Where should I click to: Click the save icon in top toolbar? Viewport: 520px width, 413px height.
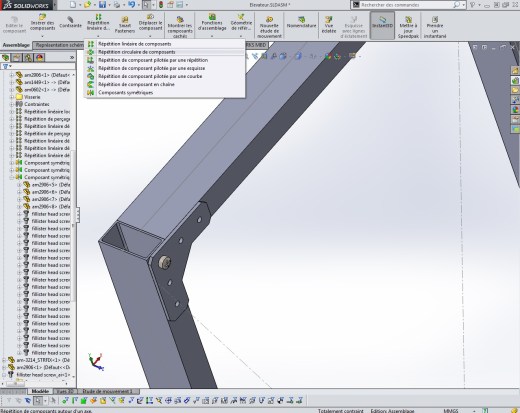[102, 5]
